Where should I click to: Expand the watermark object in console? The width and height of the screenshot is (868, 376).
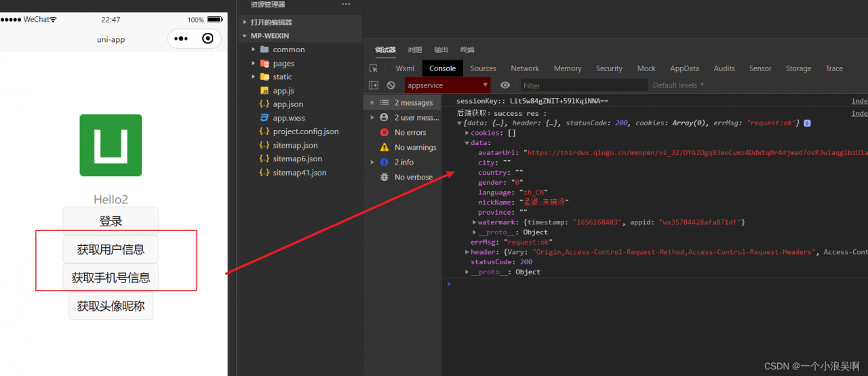475,222
